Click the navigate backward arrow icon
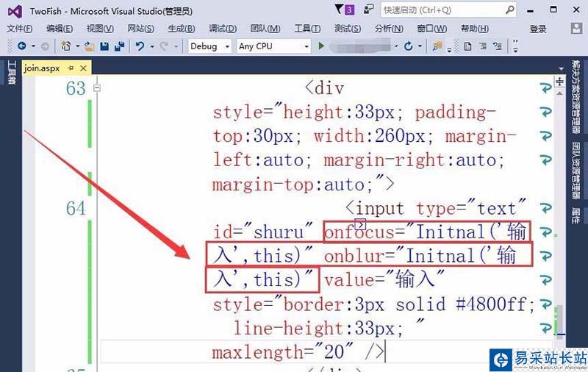Viewport: 588px width, 372px height. click(x=22, y=46)
